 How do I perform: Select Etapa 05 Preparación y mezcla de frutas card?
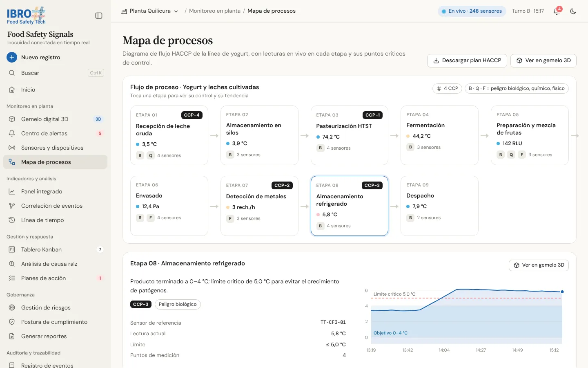[530, 135]
